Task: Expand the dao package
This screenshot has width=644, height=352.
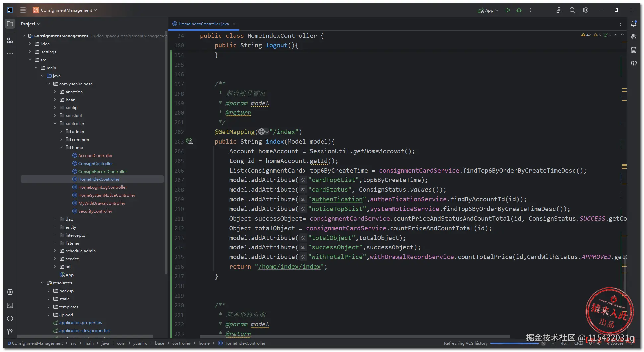Action: click(55, 219)
